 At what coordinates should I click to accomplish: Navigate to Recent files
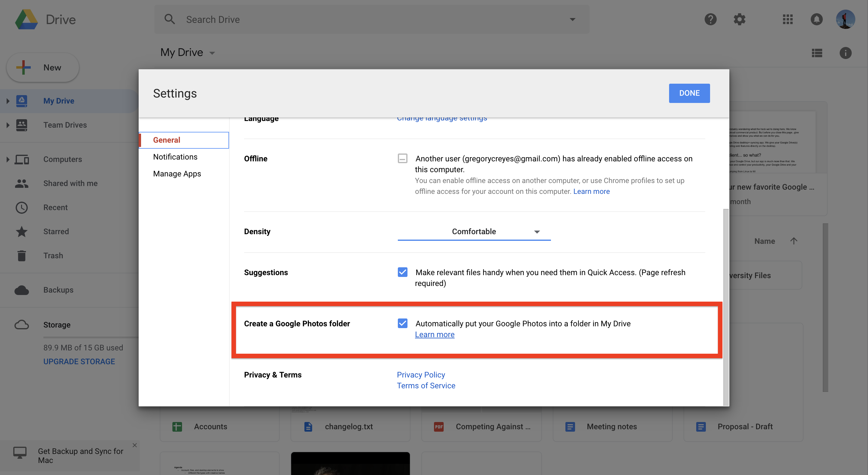tap(55, 206)
